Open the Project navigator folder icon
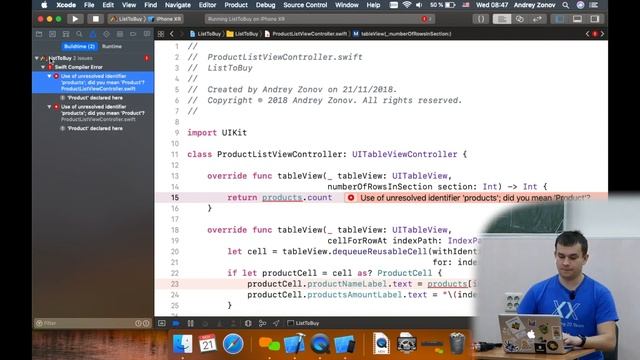Screen dimensions: 640x360 tap(39, 34)
